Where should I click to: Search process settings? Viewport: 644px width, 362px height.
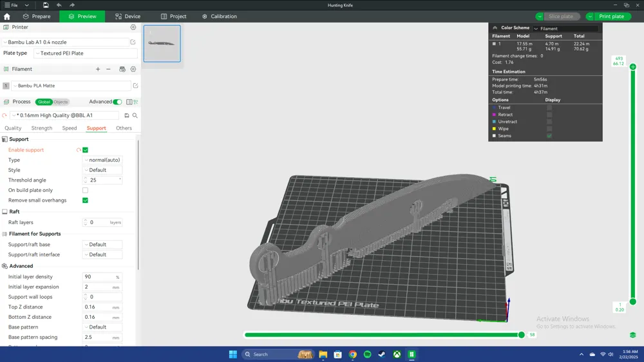coord(135,115)
